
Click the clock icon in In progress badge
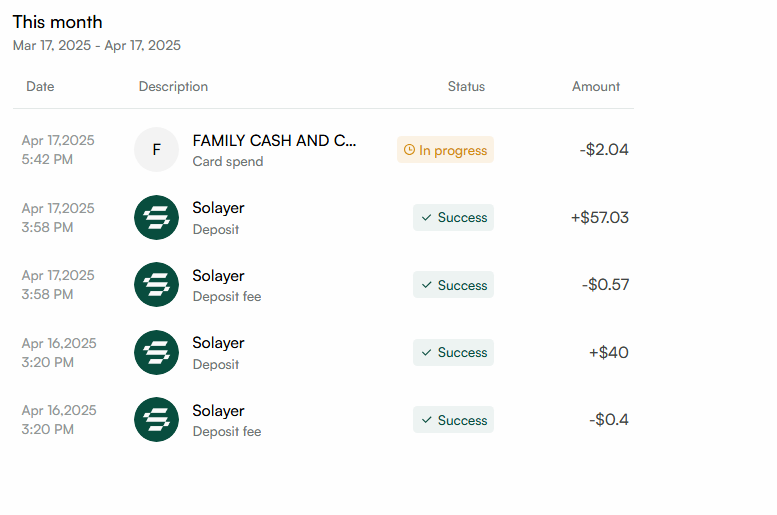click(x=409, y=150)
